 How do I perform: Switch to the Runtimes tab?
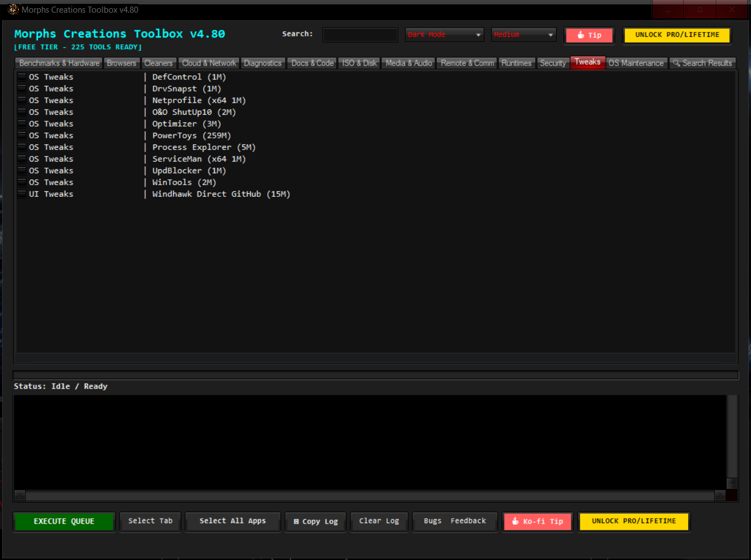click(x=516, y=63)
